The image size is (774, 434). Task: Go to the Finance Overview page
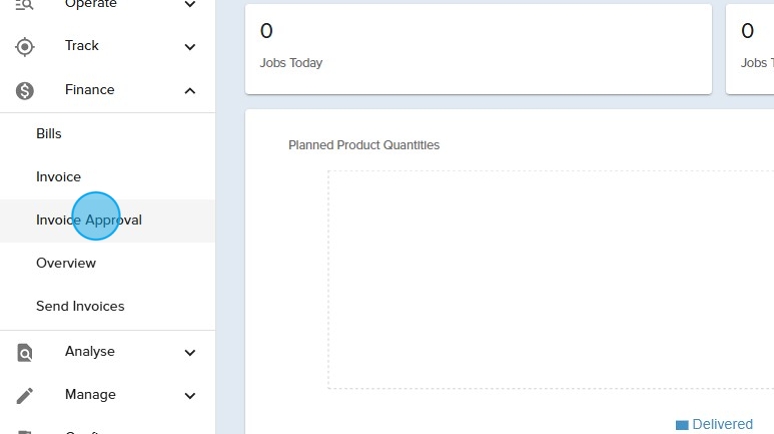coord(66,264)
